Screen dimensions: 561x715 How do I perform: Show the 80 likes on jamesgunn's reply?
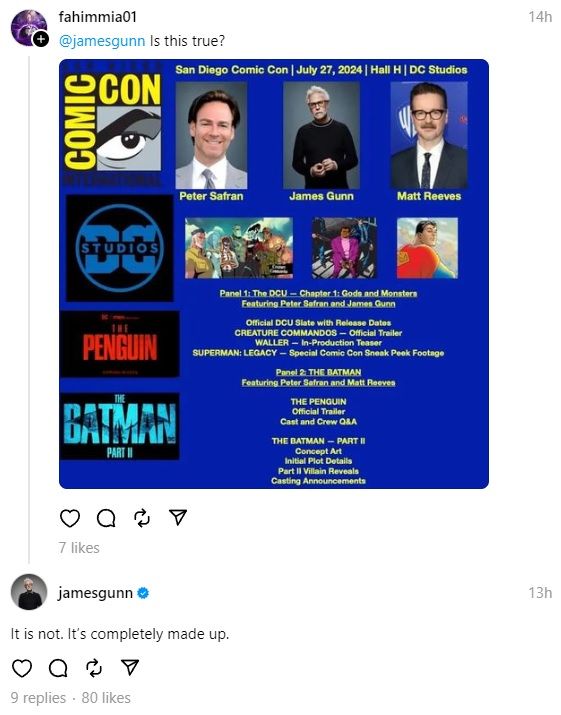click(x=106, y=698)
